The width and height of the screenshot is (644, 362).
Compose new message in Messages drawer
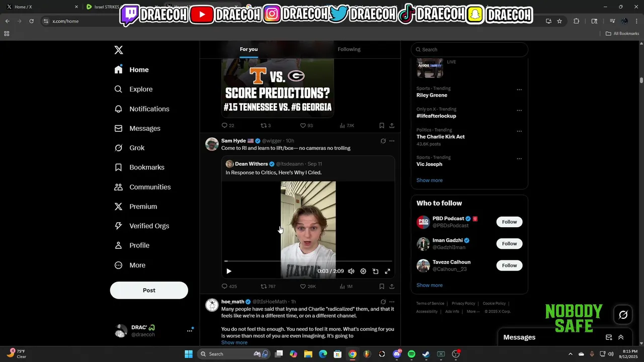pyautogui.click(x=609, y=337)
